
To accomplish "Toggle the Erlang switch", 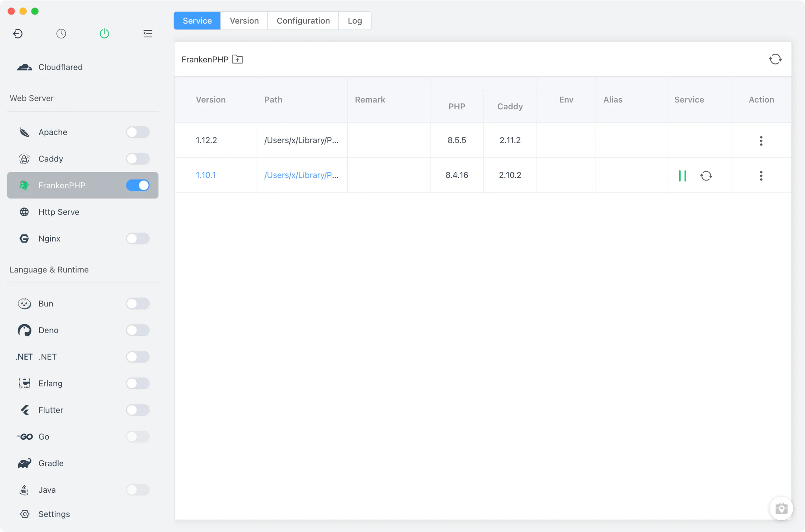I will point(138,383).
